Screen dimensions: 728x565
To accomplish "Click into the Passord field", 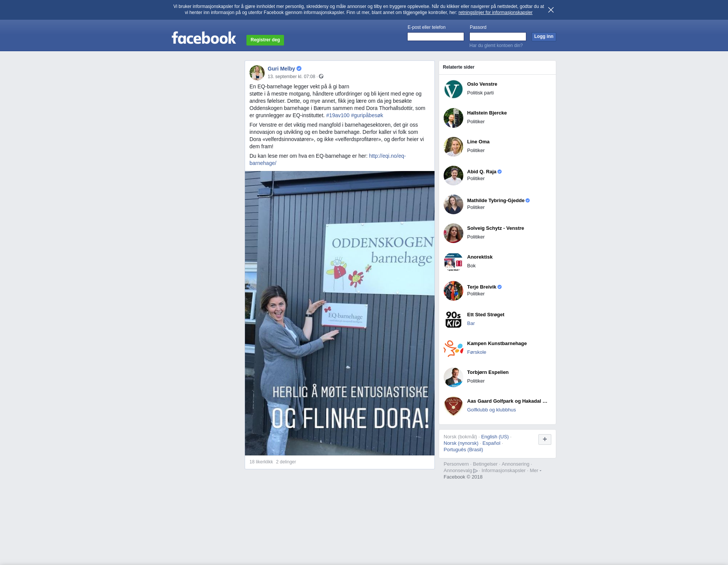I will click(497, 36).
